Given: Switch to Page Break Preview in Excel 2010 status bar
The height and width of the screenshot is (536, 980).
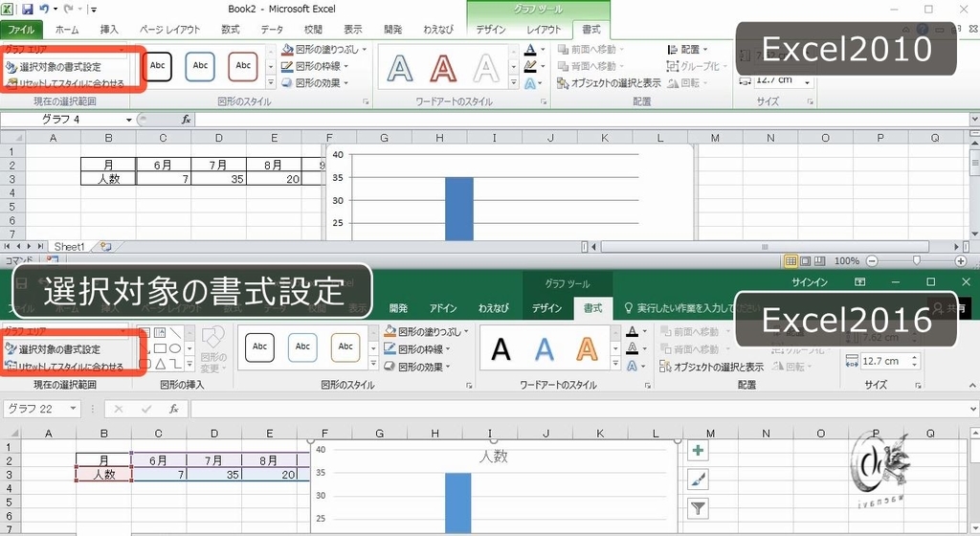Looking at the screenshot, I should click(819, 261).
